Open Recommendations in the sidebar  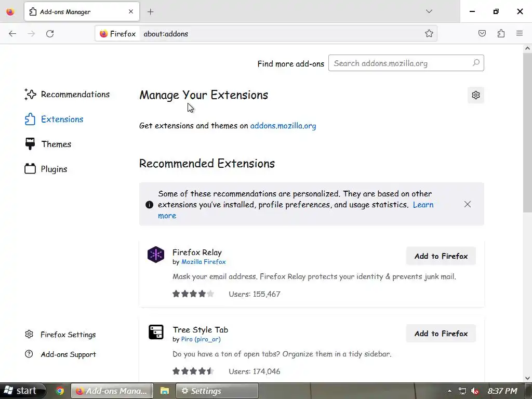pos(67,95)
